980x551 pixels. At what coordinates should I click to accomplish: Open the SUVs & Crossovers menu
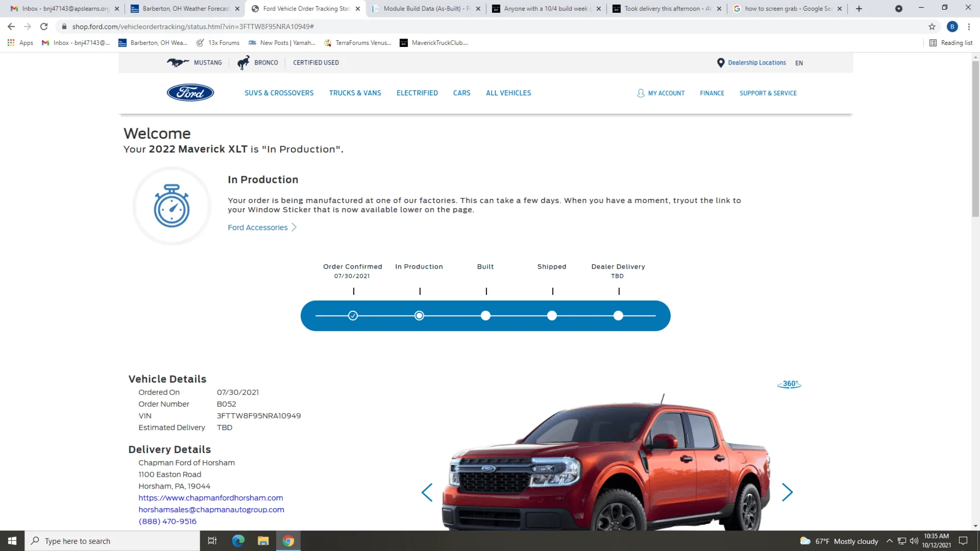click(279, 93)
